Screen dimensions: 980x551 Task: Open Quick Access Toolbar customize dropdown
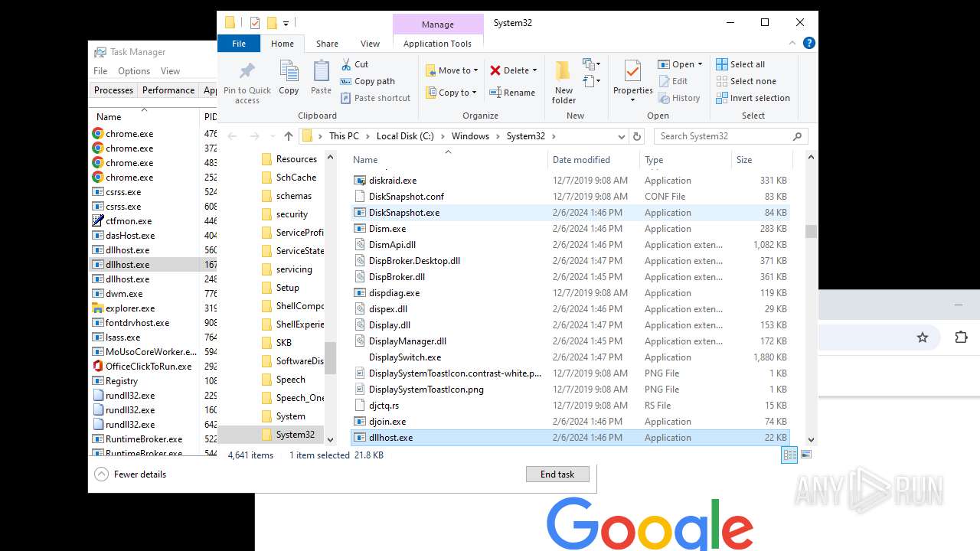pyautogui.click(x=286, y=23)
